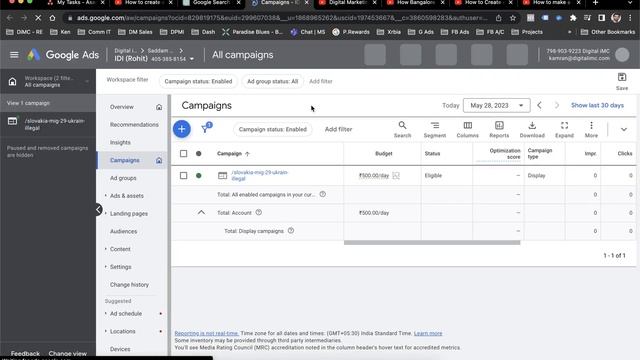Open the browser extensions puzzle icon
640x360 pixels.
tap(573, 18)
